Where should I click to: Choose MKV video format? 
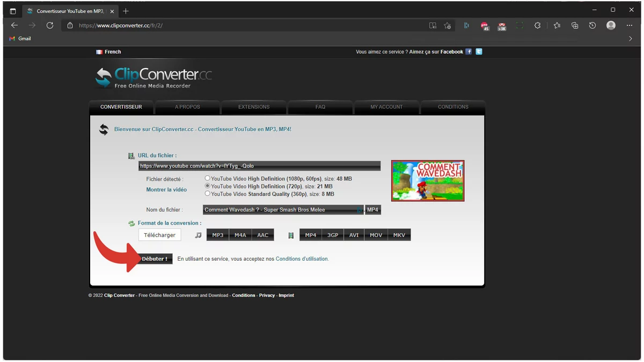coord(399,235)
